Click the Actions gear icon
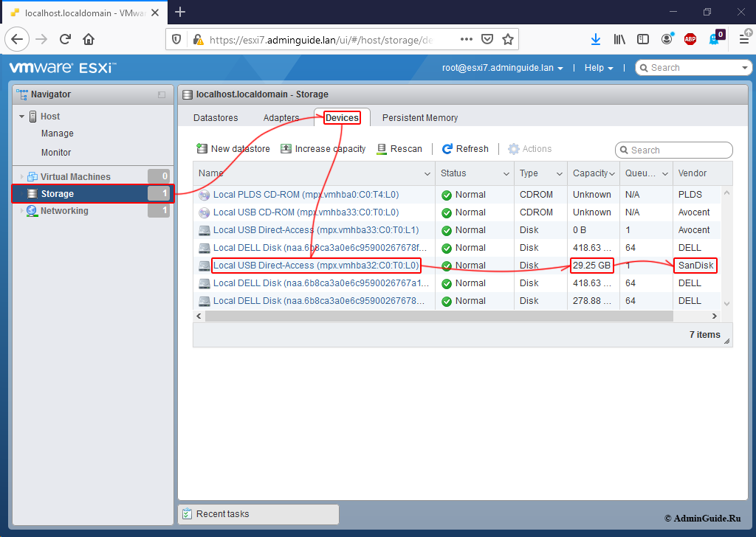756x537 pixels. (x=513, y=148)
